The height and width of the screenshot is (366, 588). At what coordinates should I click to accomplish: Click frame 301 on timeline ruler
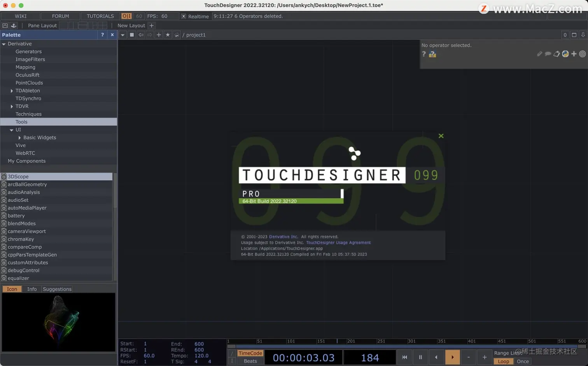(411, 341)
